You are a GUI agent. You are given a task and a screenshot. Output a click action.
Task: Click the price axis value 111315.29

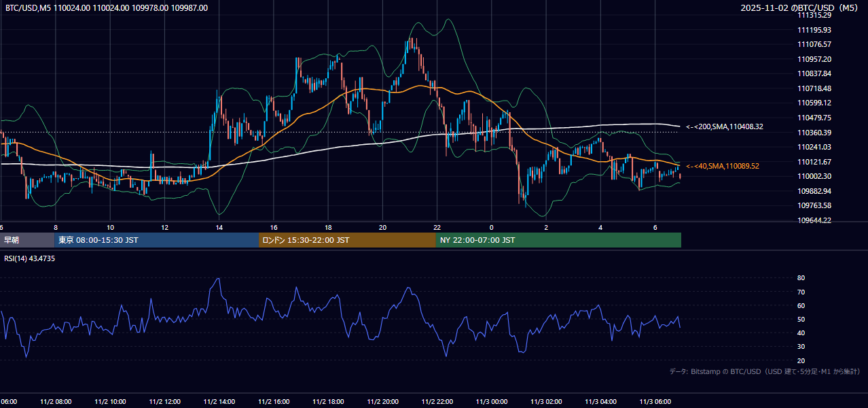click(x=814, y=15)
